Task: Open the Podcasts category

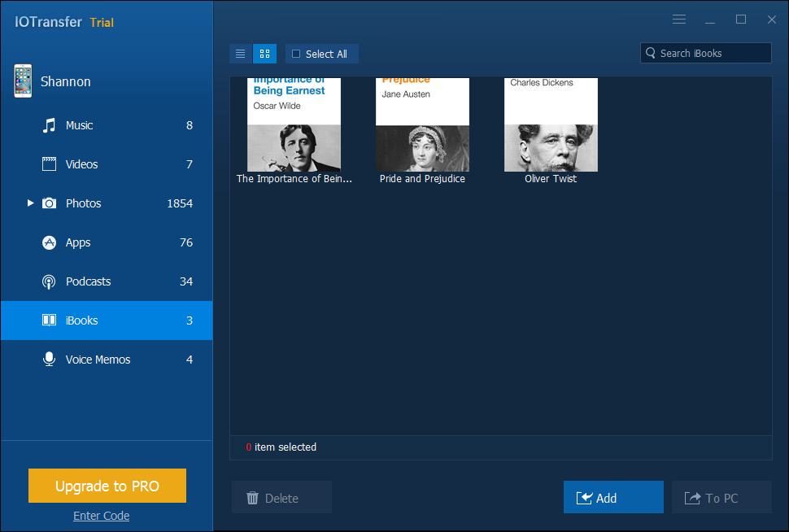Action: (x=107, y=281)
